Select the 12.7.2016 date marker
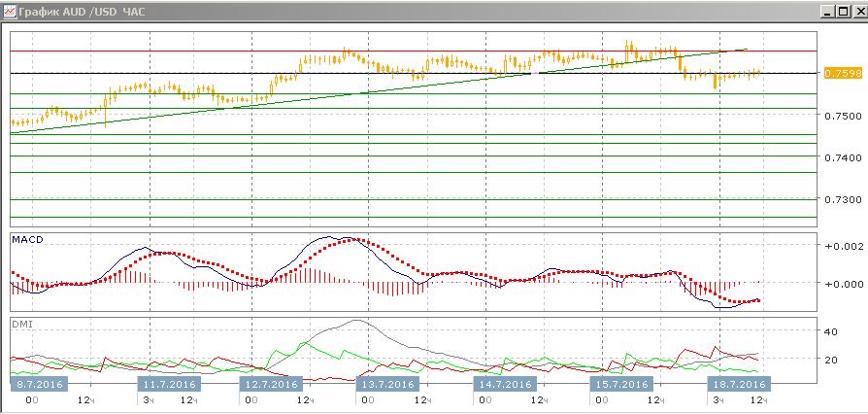Image resolution: width=868 pixels, height=414 pixels. pyautogui.click(x=271, y=384)
